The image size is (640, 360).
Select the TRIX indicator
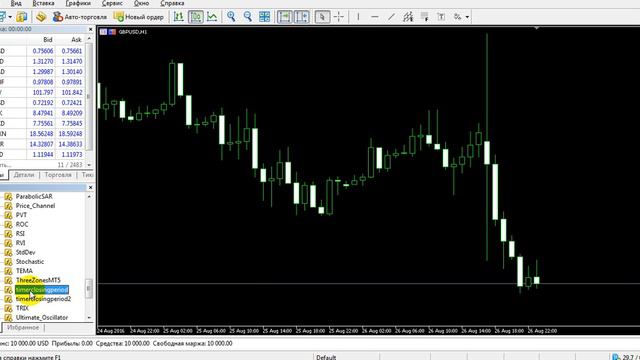coord(22,309)
